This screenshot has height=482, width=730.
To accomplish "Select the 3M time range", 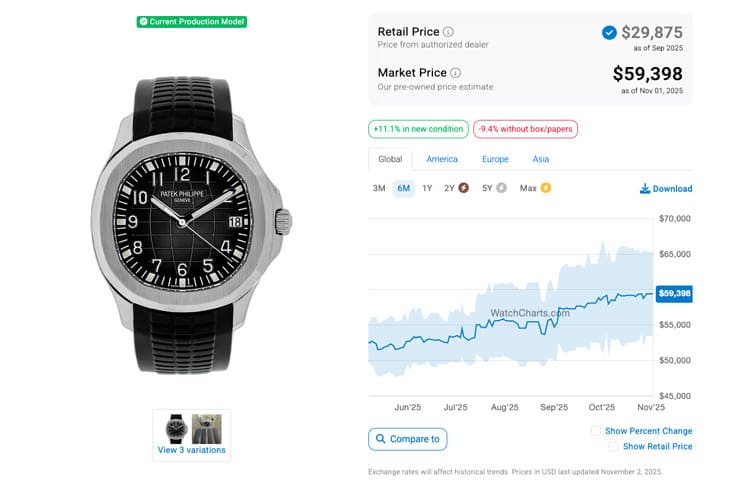I will point(379,188).
